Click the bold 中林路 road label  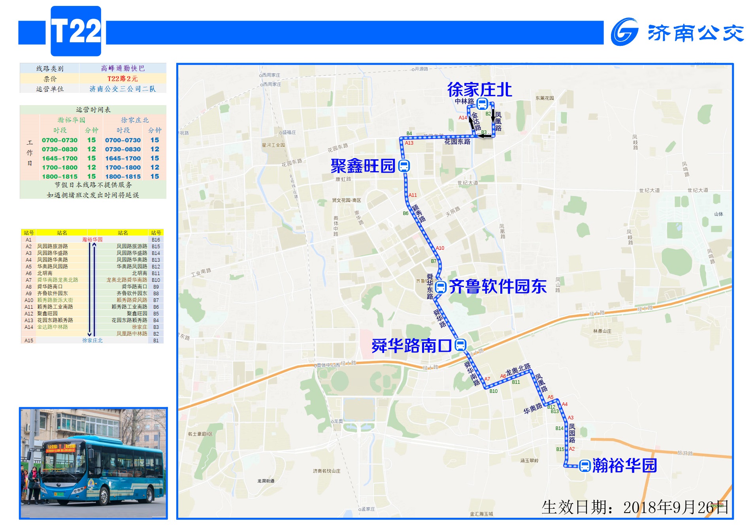click(464, 101)
